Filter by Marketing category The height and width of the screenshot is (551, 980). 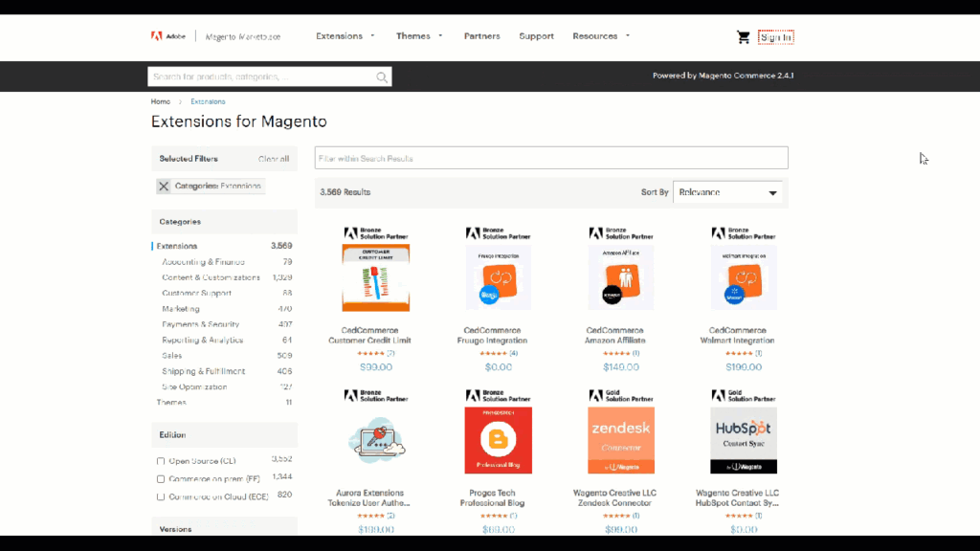point(181,309)
